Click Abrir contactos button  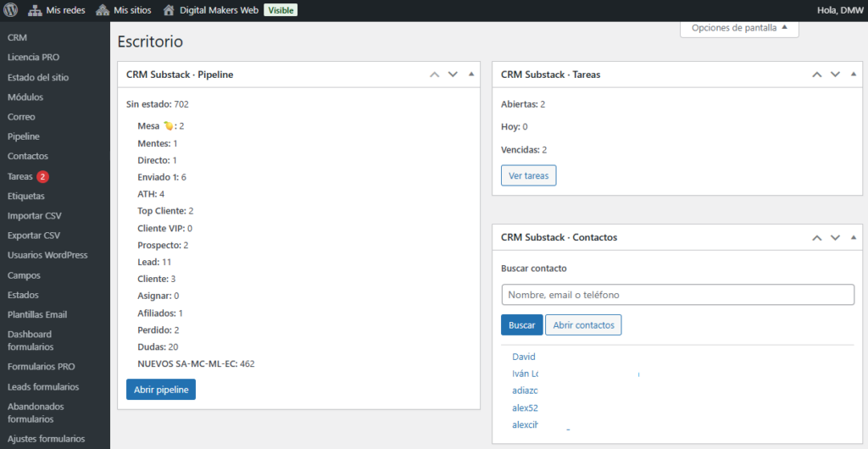pyautogui.click(x=583, y=324)
